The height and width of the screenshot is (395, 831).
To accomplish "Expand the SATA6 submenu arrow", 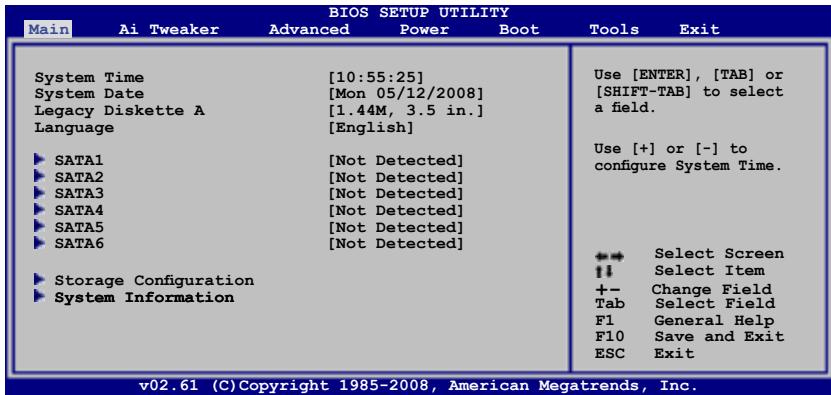I will 39,242.
